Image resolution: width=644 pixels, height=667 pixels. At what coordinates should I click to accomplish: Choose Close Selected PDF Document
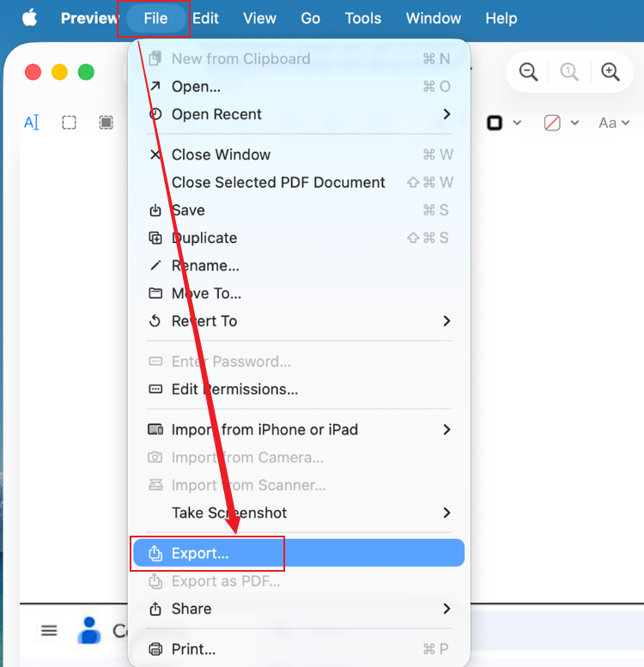tap(299, 182)
